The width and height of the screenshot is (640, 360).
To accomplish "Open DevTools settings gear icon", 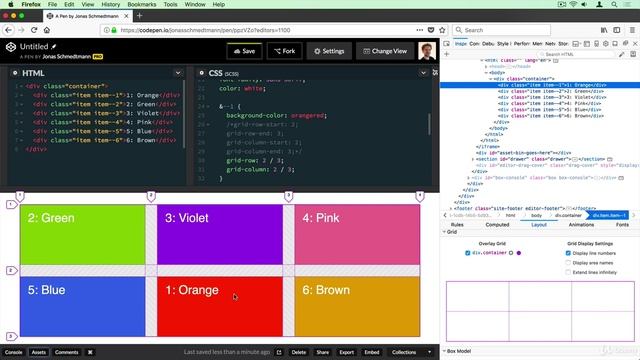I will (606, 43).
